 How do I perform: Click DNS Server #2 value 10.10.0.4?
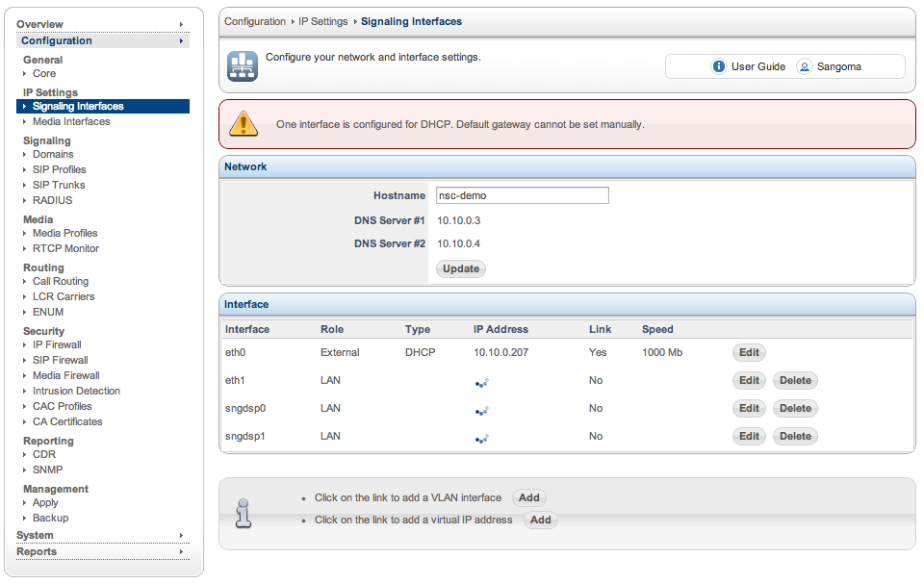[x=458, y=243]
